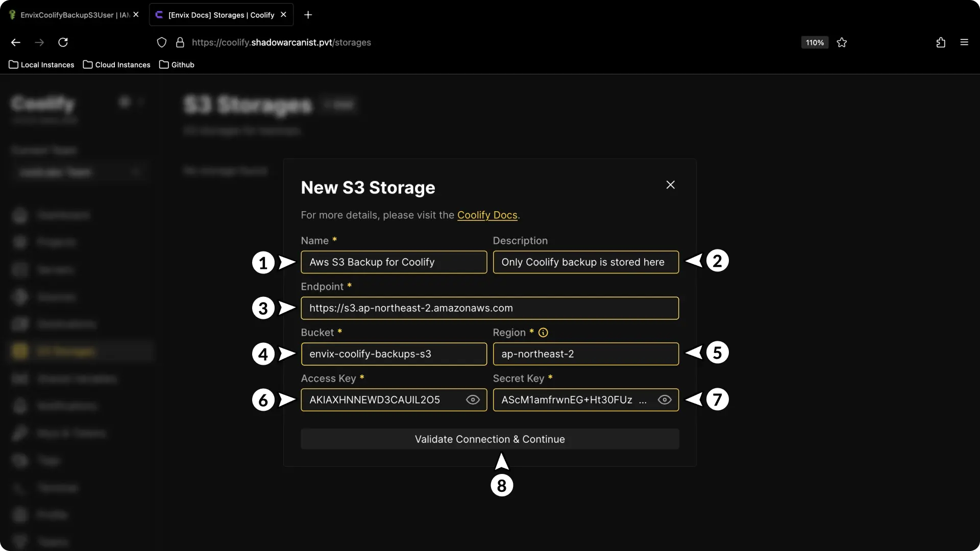Toggle the bookmark star in the address bar
The height and width of the screenshot is (551, 980).
(x=841, y=42)
